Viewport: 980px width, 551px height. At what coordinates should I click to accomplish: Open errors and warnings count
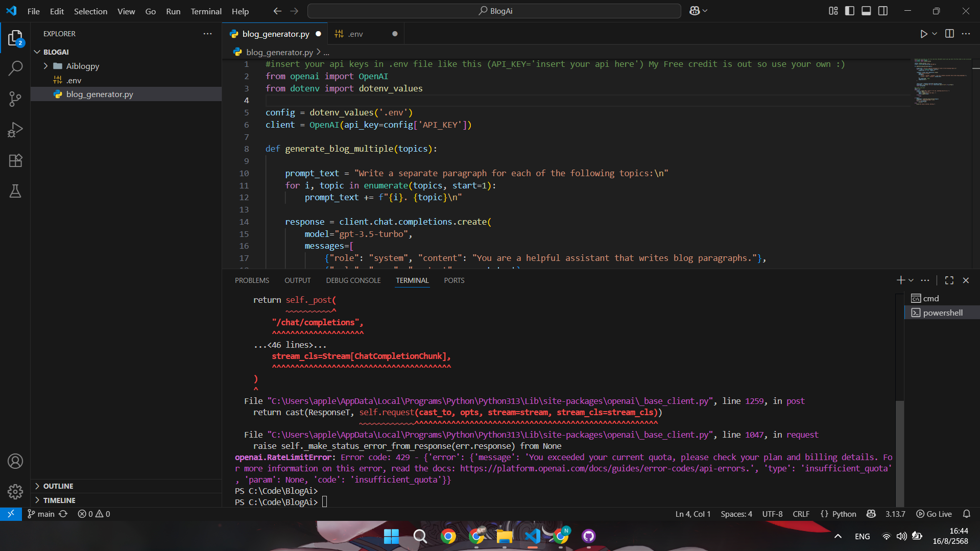click(x=93, y=514)
